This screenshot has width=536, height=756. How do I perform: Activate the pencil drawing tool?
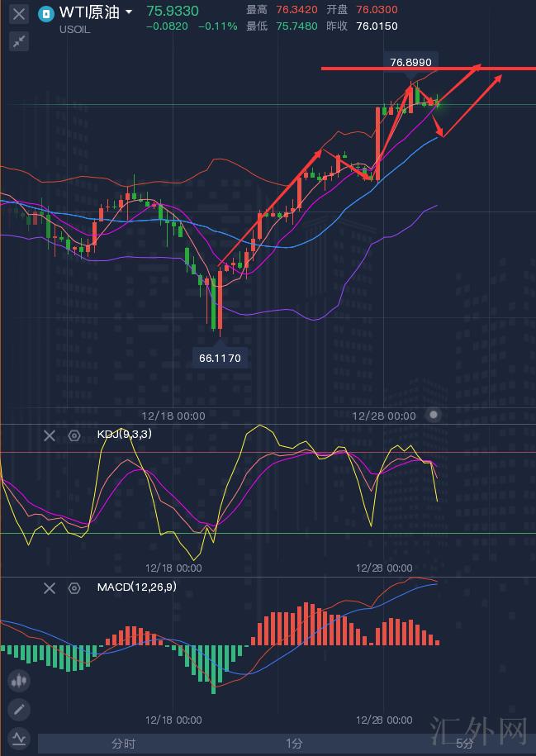pos(18,710)
